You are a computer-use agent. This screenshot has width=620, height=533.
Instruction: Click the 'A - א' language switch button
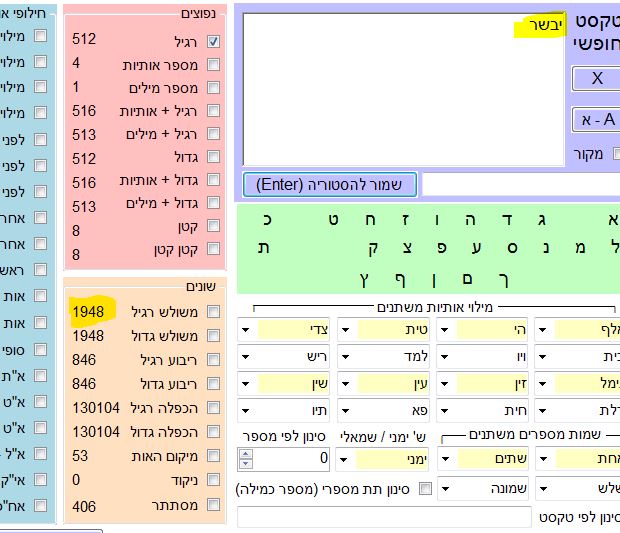[596, 120]
